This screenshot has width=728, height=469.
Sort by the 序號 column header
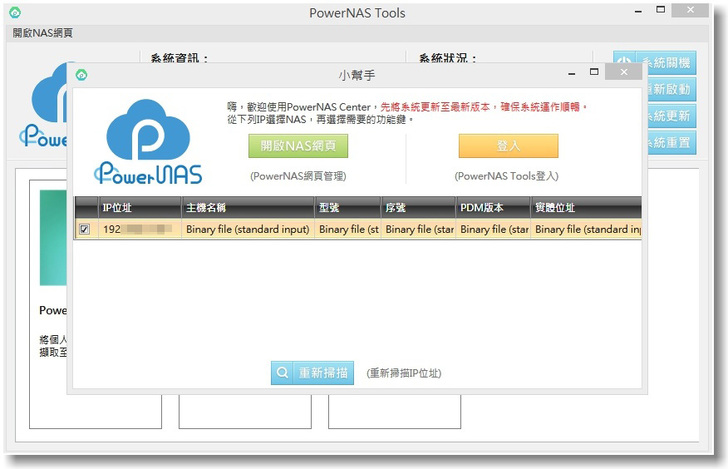click(418, 208)
